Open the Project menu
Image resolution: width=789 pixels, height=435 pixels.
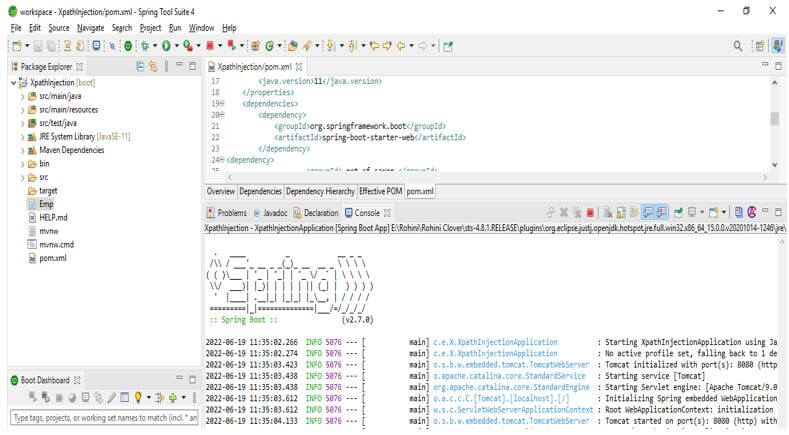click(150, 28)
